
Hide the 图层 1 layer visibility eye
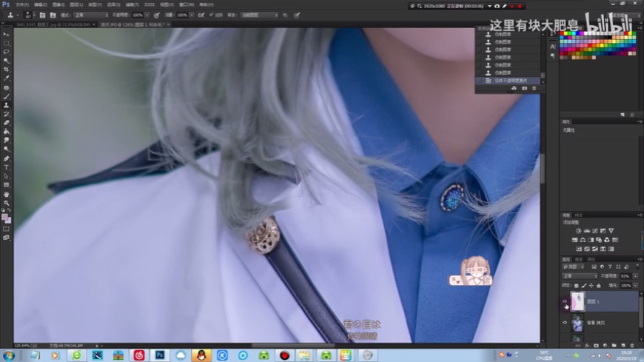[565, 301]
